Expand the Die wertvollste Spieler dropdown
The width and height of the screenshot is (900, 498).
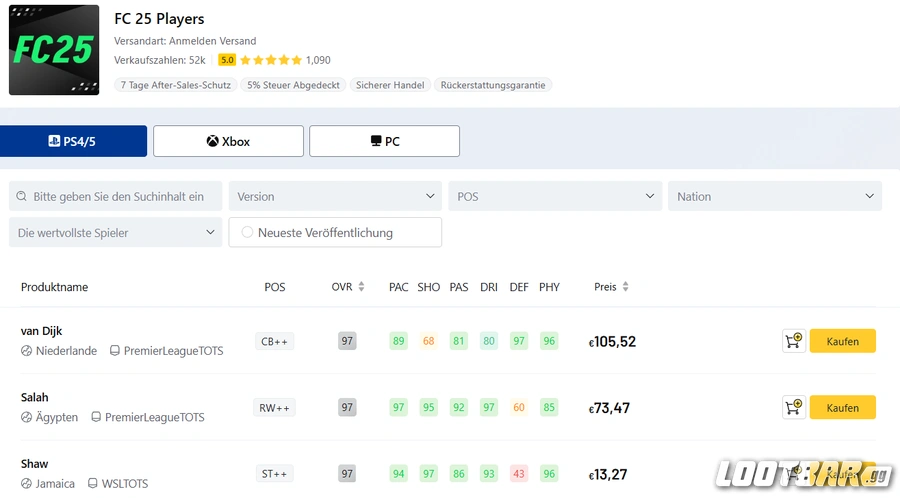pos(115,232)
